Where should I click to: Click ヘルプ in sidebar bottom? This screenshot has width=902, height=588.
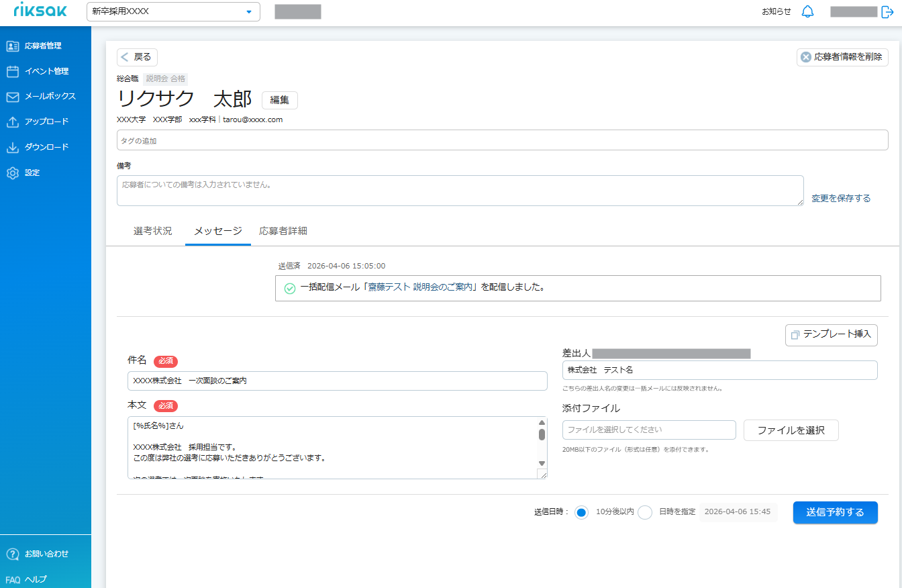(36, 579)
